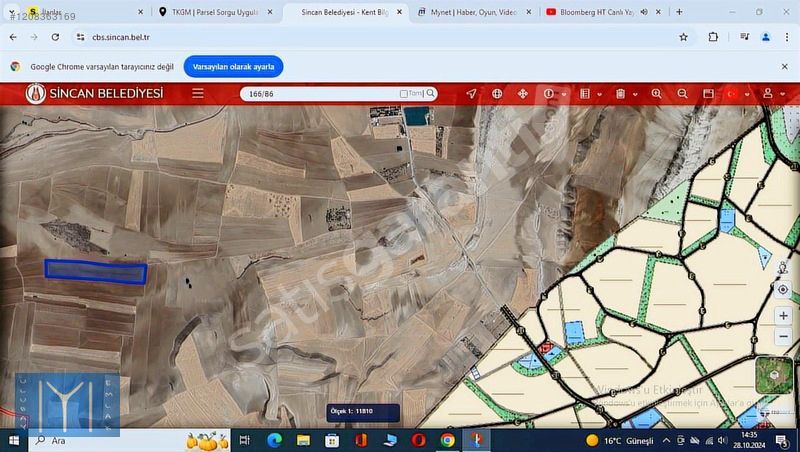Click the zoom-in magnifier in toolbar
Image resolution: width=800 pixels, height=452 pixels.
pos(657,94)
